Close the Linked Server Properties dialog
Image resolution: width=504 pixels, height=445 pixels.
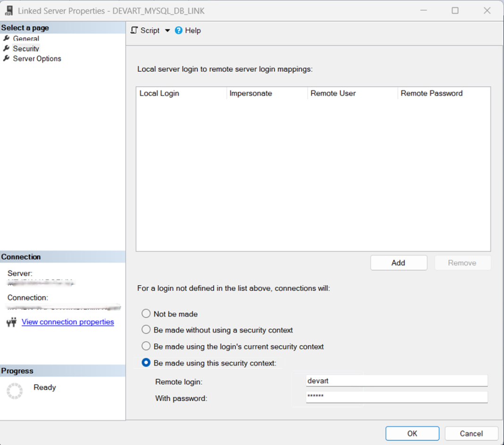click(x=487, y=10)
